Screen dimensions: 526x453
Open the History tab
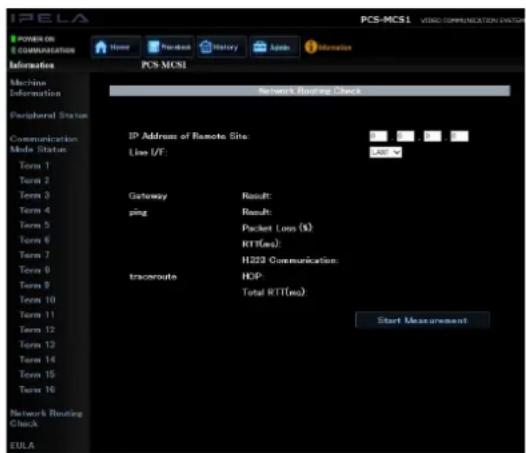pos(222,47)
